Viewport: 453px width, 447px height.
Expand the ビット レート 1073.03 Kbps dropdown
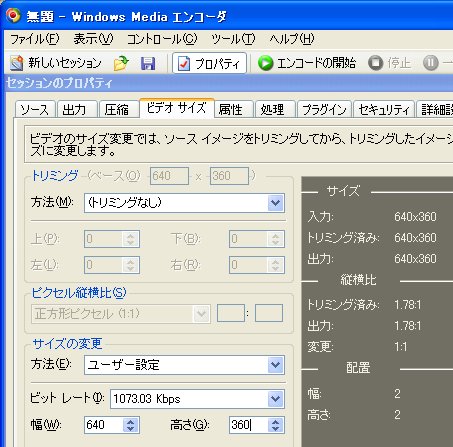click(275, 399)
